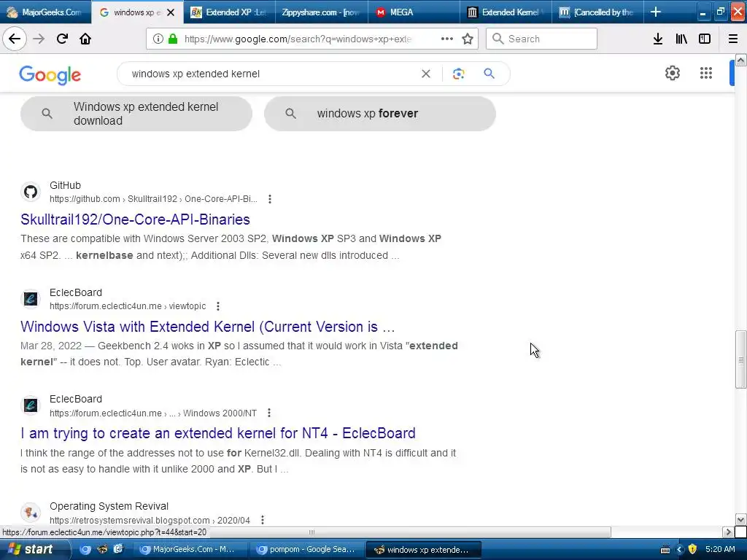Toggle the browser sidebar icon
Screen dimensions: 747x560
[705, 39]
